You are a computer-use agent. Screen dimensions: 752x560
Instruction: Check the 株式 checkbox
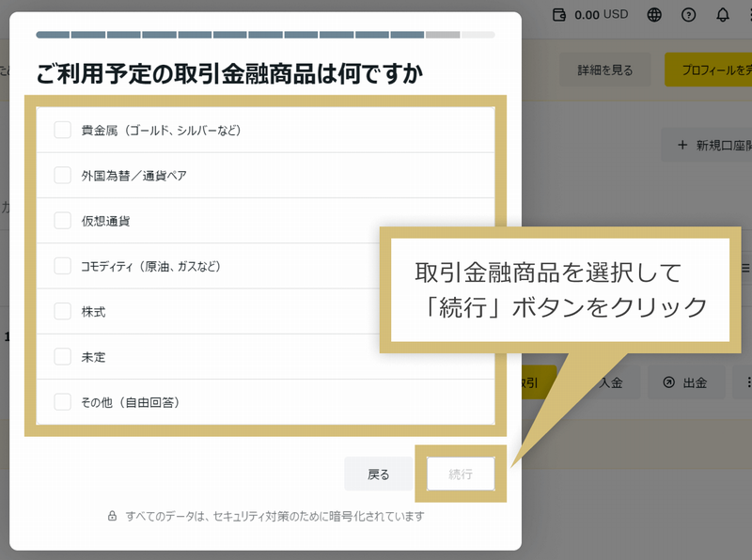[63, 311]
